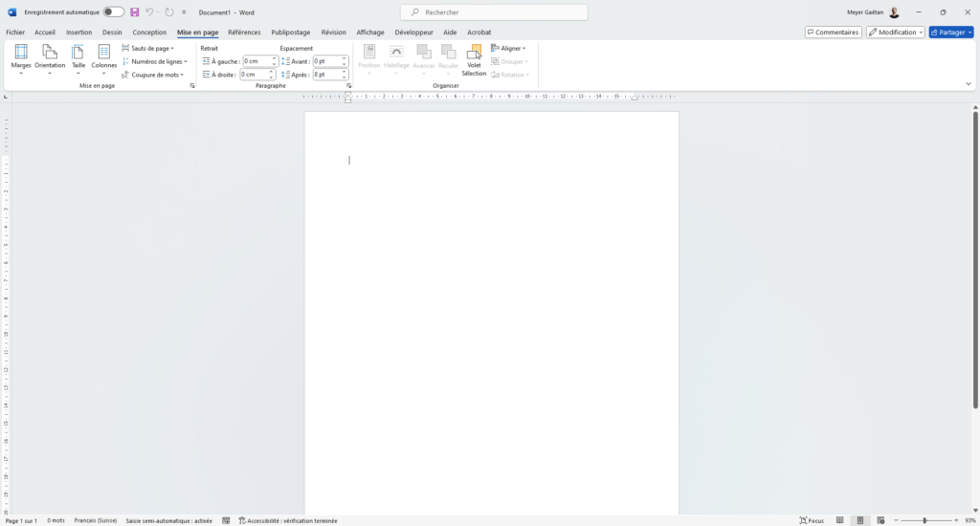
Task: Switch to the Révision tab
Action: 333,32
